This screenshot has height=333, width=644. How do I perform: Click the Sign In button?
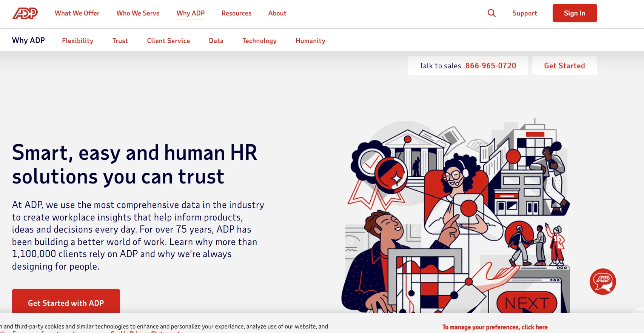575,13
